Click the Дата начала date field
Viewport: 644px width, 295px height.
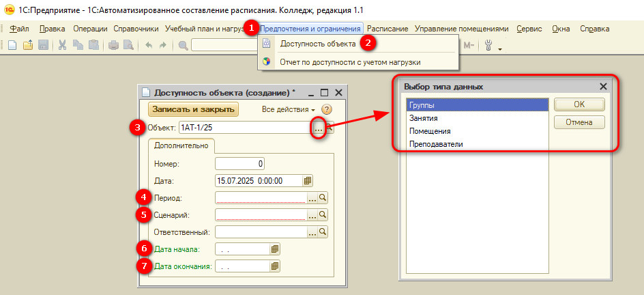click(243, 249)
